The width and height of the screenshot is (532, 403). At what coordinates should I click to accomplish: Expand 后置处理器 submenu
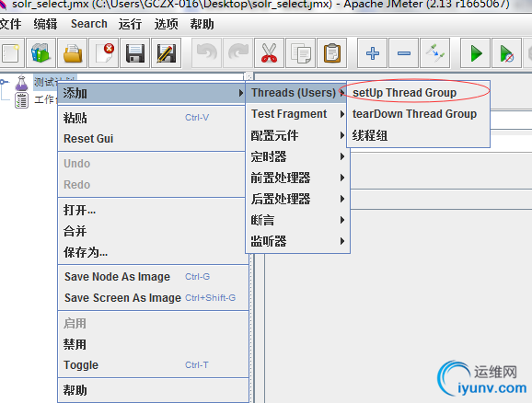tap(297, 199)
